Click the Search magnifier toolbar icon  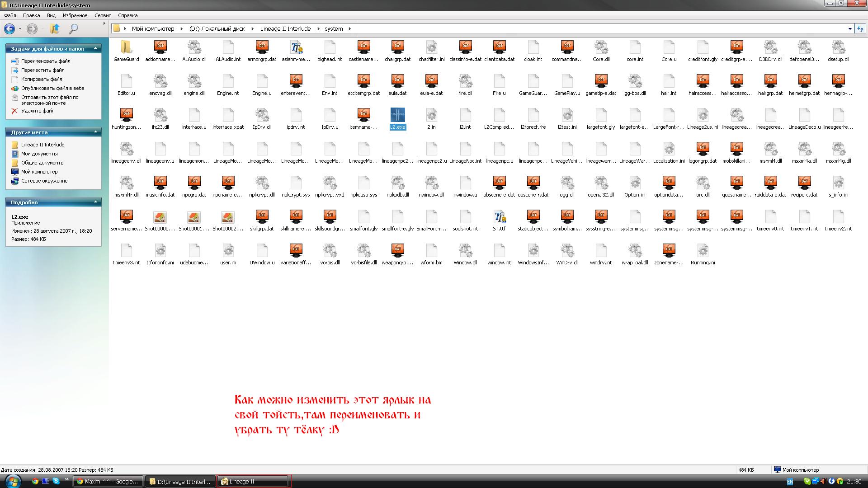[73, 29]
